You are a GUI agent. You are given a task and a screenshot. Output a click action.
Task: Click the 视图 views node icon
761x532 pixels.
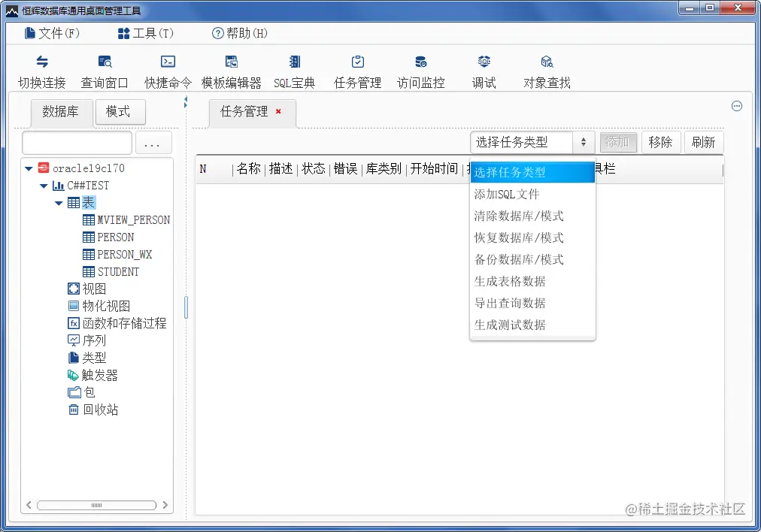click(x=73, y=289)
